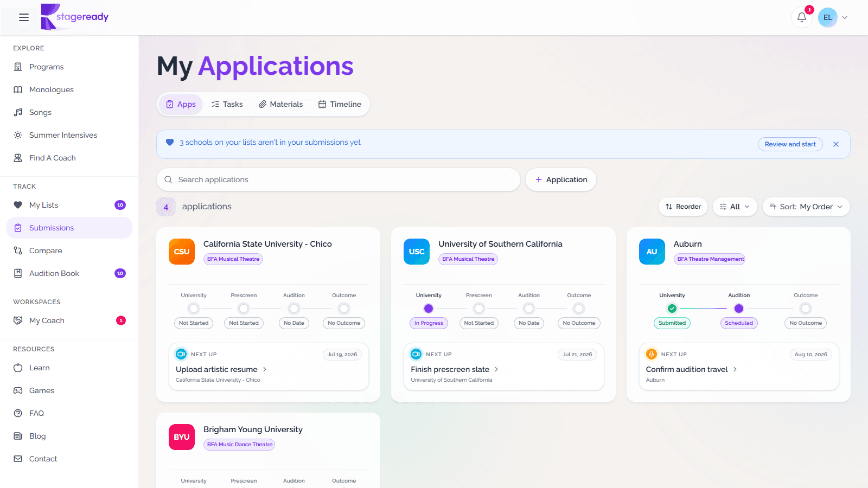Image resolution: width=868 pixels, height=488 pixels.
Task: Open Sort: My Order dropdown
Action: [x=806, y=207]
